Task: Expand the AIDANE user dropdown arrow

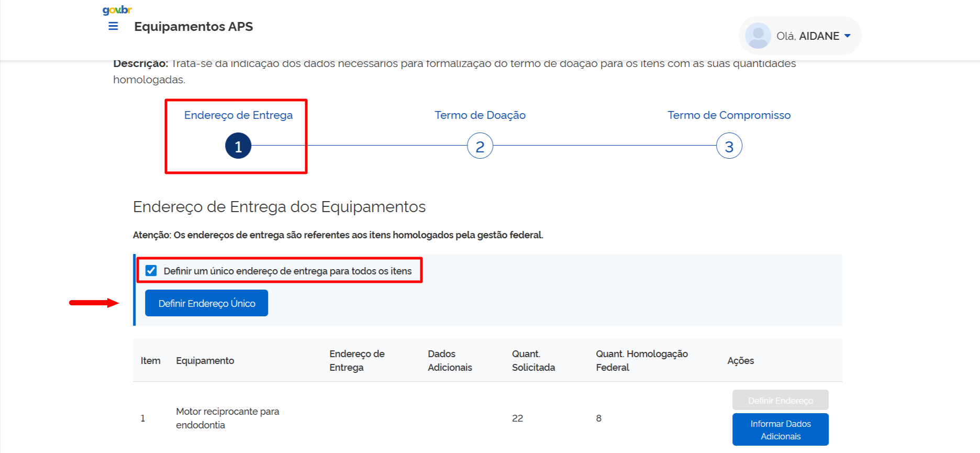Action: [848, 36]
